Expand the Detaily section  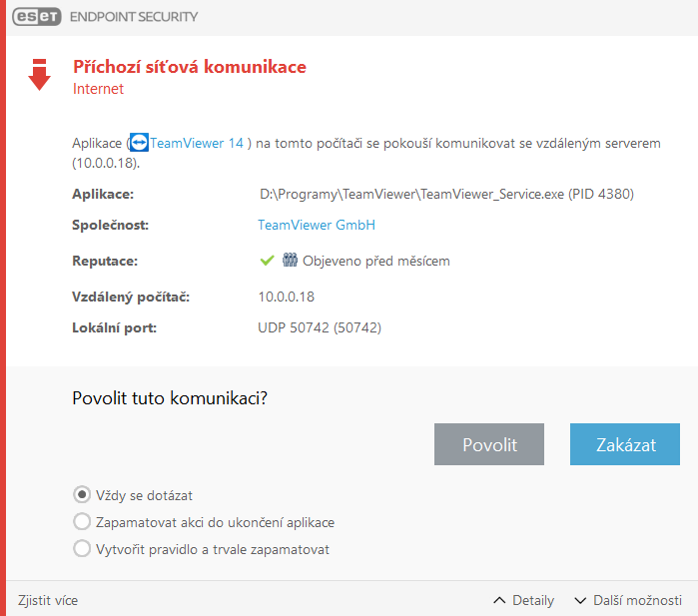point(524,600)
